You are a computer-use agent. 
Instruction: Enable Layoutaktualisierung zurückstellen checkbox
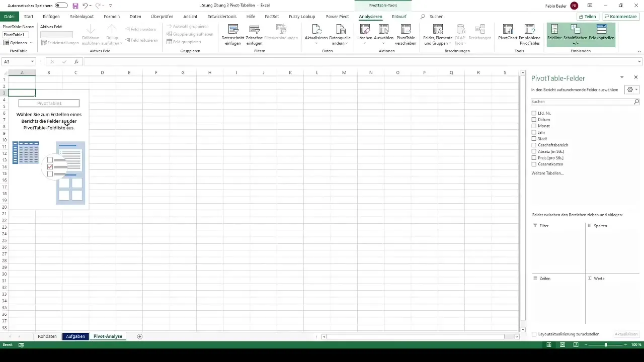click(534, 334)
